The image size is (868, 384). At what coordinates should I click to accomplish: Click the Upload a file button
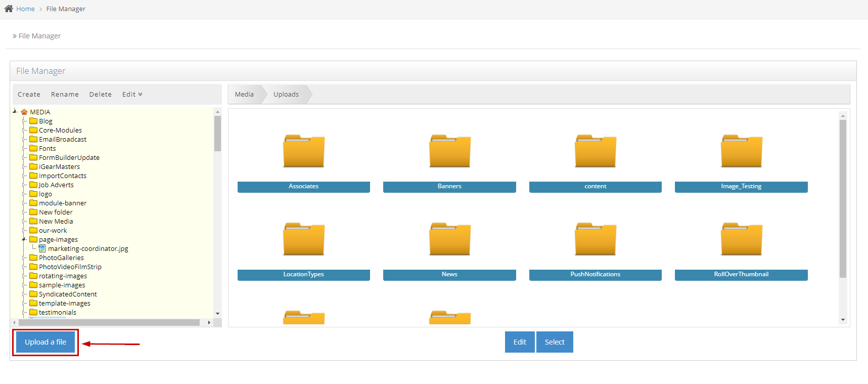coord(45,342)
